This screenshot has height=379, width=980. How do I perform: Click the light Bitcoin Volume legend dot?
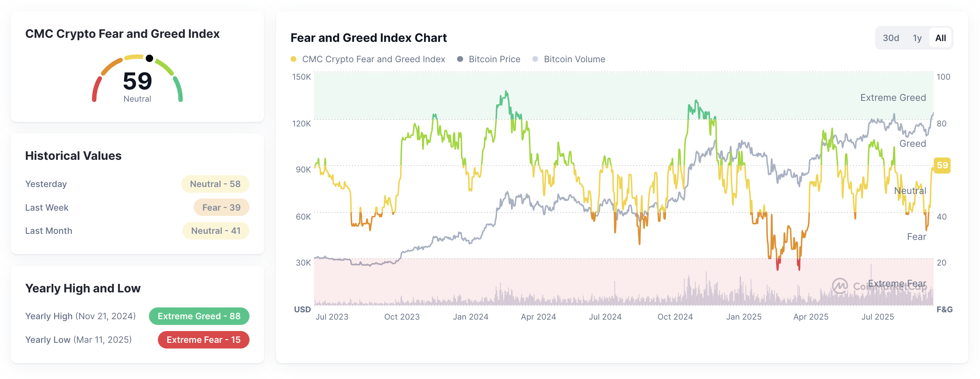point(535,59)
